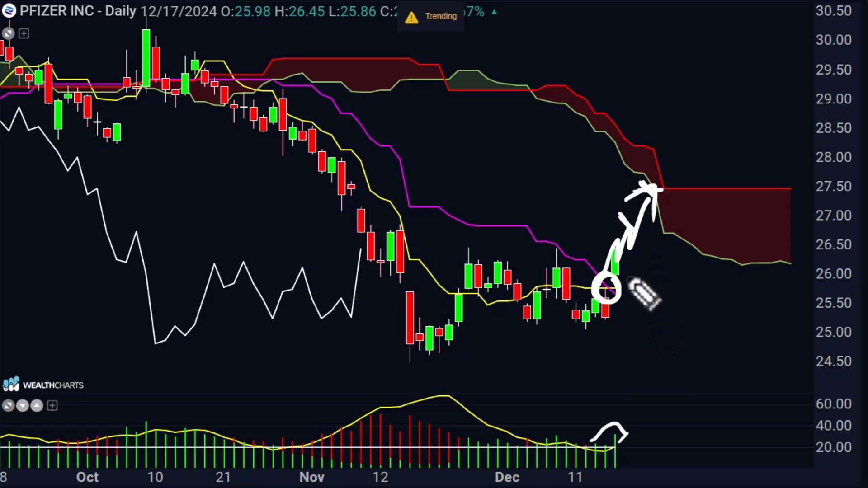Click the open value O:25.98

pyautogui.click(x=245, y=11)
